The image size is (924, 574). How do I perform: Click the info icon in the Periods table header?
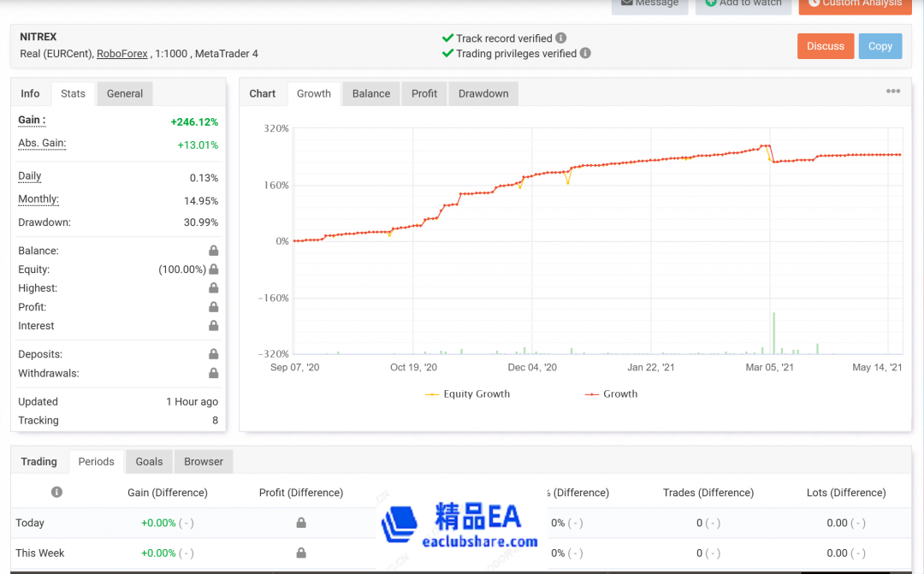[56, 492]
